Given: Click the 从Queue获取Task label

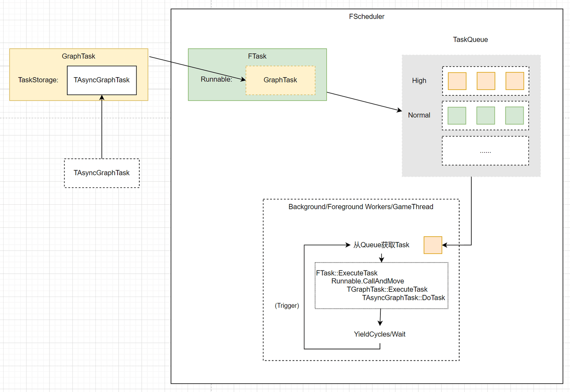Looking at the screenshot, I should (381, 245).
